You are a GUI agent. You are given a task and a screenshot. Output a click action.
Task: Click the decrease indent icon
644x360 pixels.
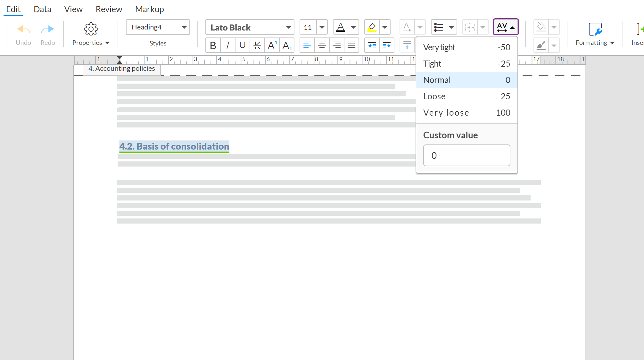click(372, 45)
